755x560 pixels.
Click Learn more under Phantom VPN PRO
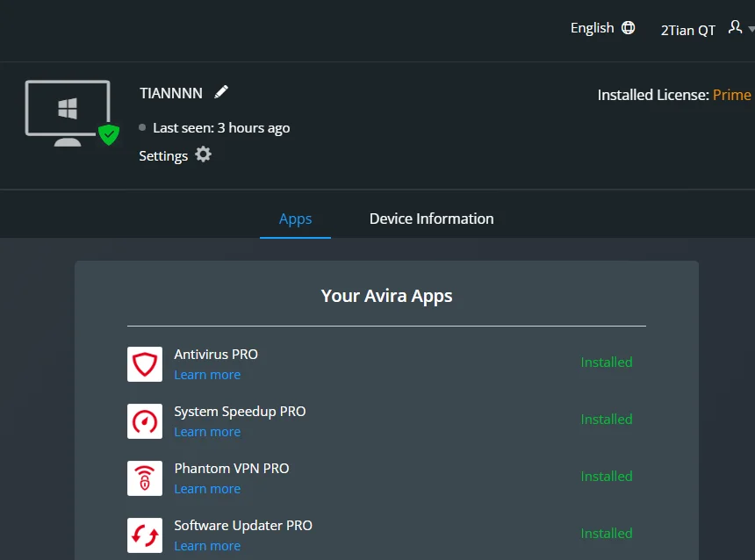pos(207,489)
